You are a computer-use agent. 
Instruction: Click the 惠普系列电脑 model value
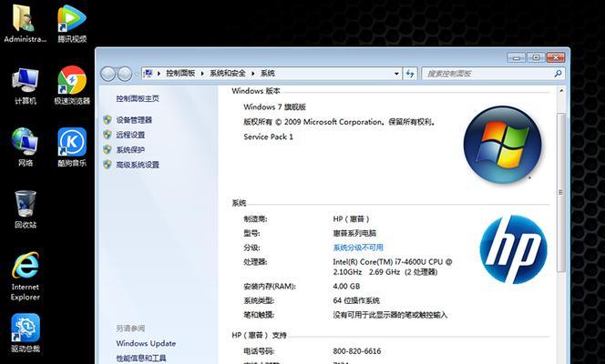point(354,233)
